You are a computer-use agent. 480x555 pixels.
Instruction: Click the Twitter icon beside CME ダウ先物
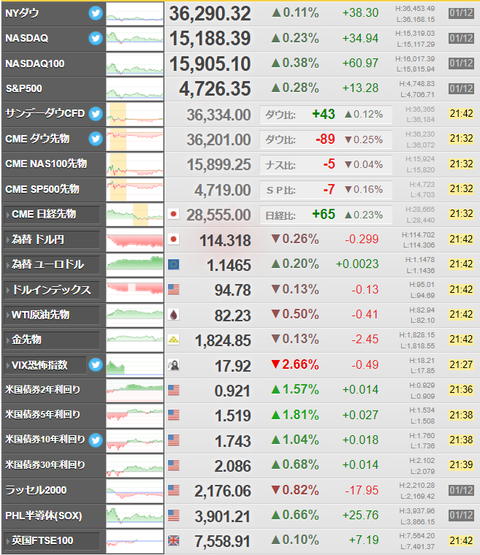95,139
